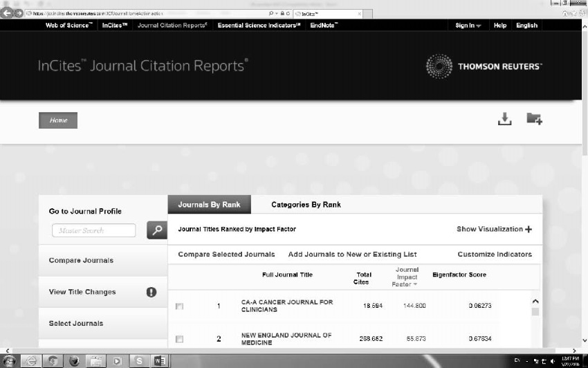Click the Windows Start orb
The width and height of the screenshot is (588, 368).
click(9, 361)
